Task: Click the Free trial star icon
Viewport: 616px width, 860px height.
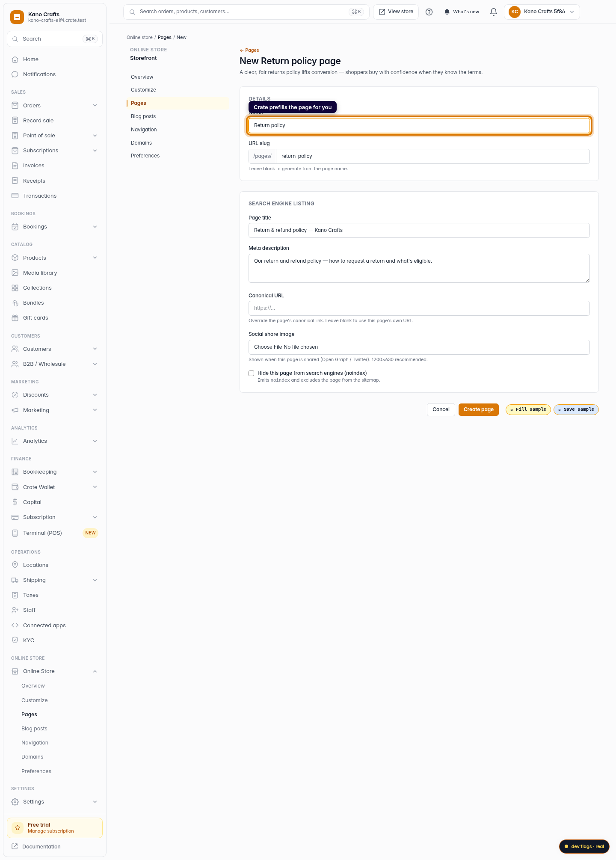Action: pyautogui.click(x=18, y=828)
